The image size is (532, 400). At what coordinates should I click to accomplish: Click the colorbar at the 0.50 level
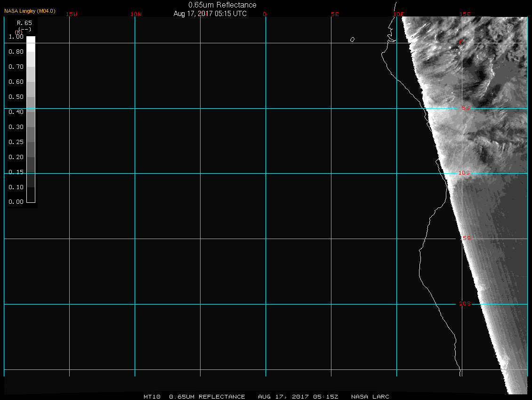pyautogui.click(x=31, y=97)
